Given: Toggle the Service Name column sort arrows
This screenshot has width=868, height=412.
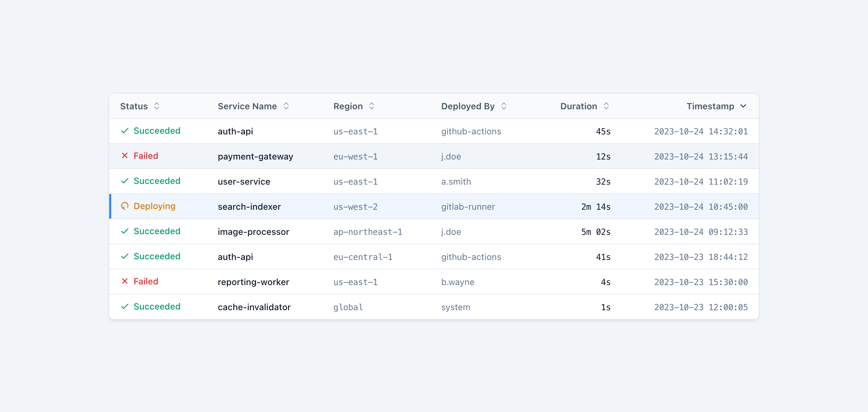Looking at the screenshot, I should point(286,106).
